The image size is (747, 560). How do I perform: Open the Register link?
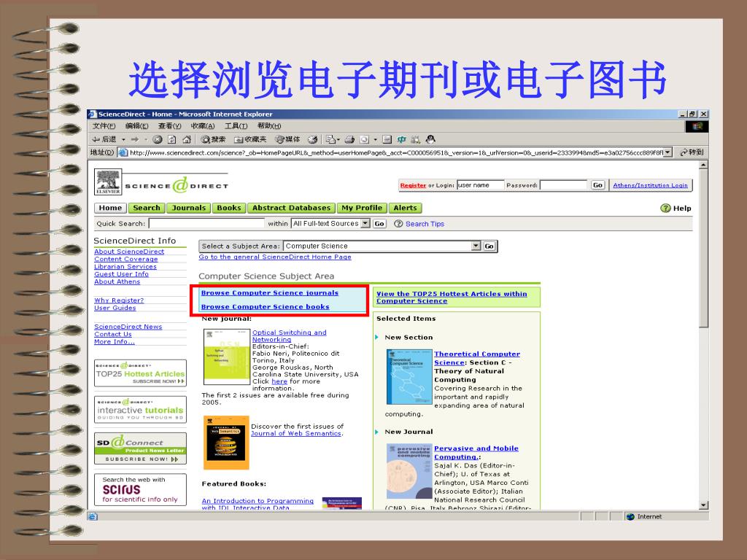pos(413,186)
